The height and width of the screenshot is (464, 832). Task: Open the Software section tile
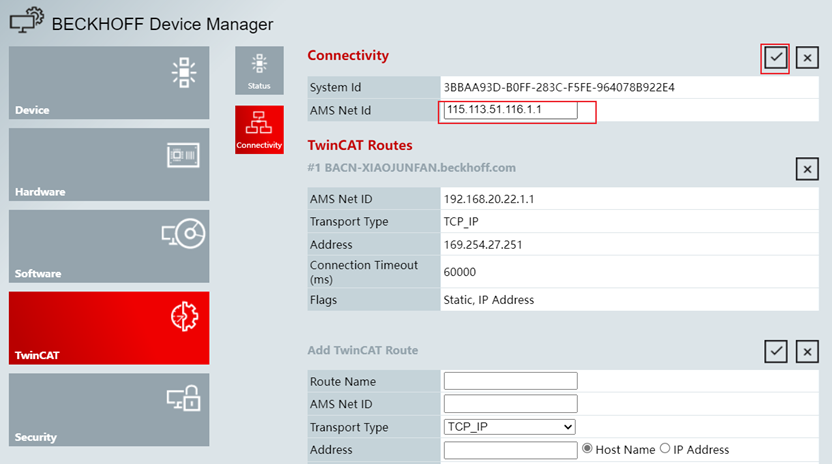[109, 246]
